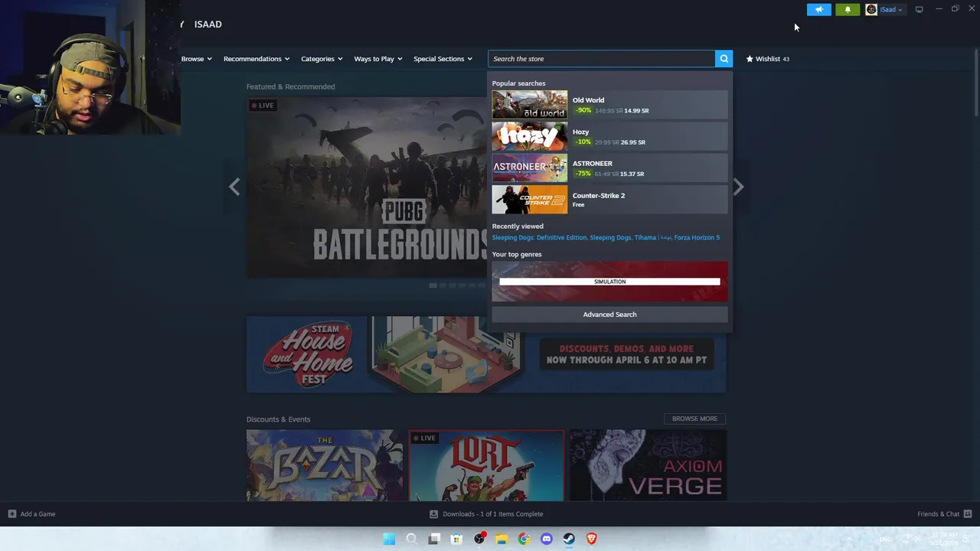Open the House and Home Fest banner
The image size is (980, 551).
pos(486,354)
